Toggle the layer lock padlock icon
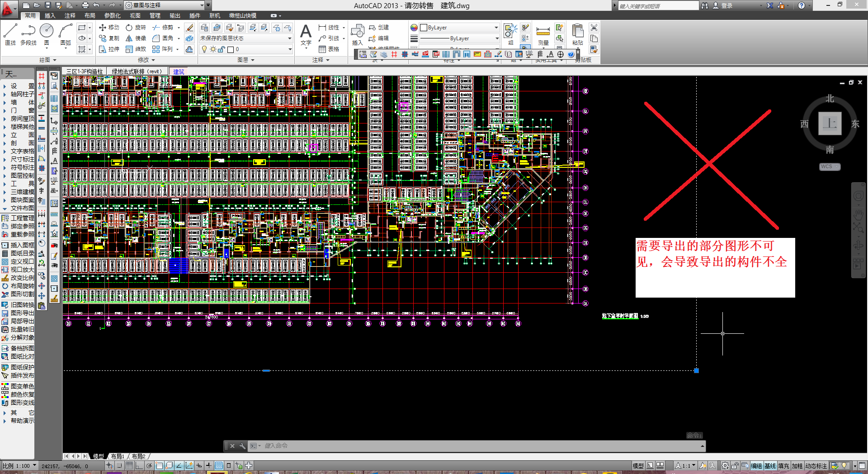This screenshot has height=474, width=868. (222, 49)
